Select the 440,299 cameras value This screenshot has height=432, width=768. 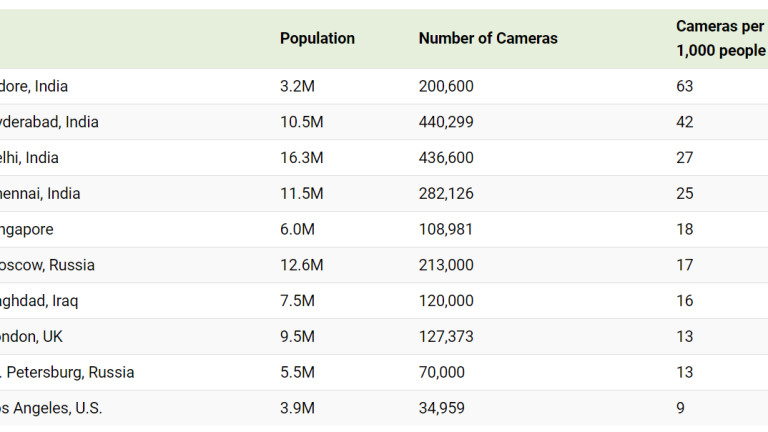pos(446,122)
